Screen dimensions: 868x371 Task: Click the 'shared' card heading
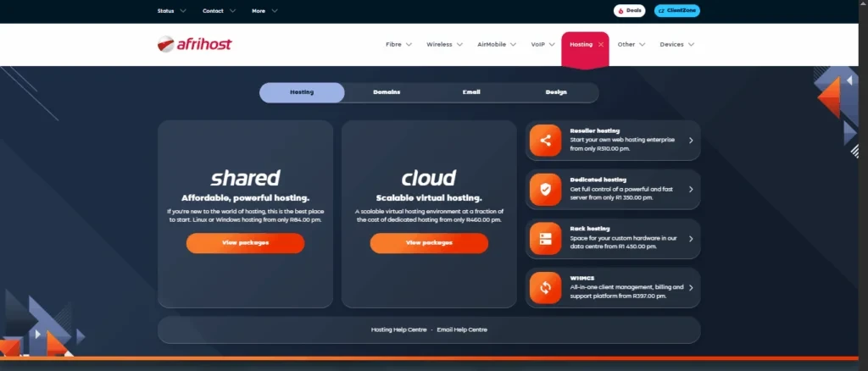245,178
